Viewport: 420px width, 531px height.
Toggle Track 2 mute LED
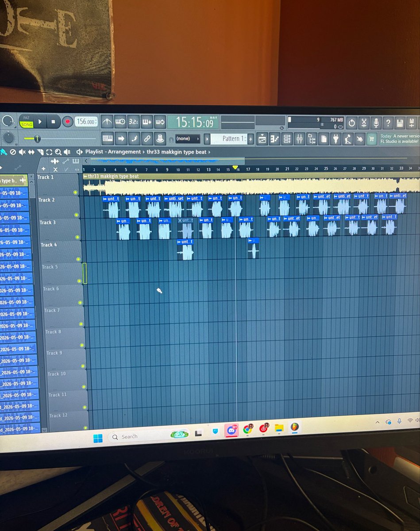(77, 215)
